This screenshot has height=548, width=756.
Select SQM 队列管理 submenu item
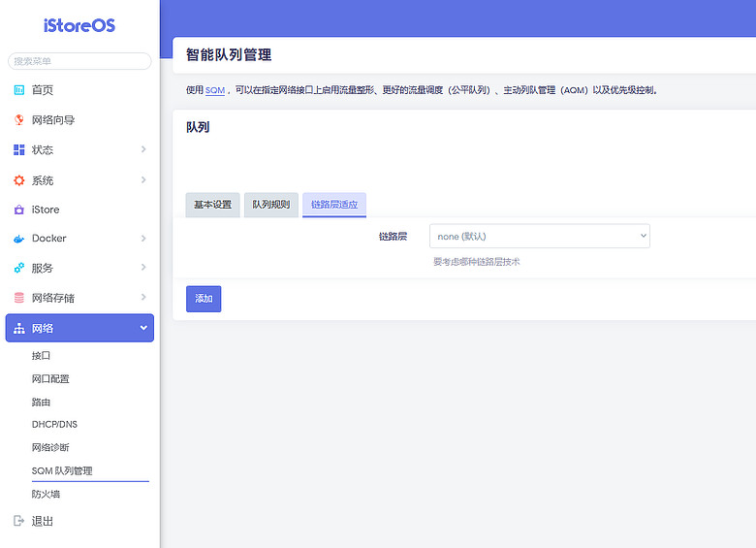62,470
